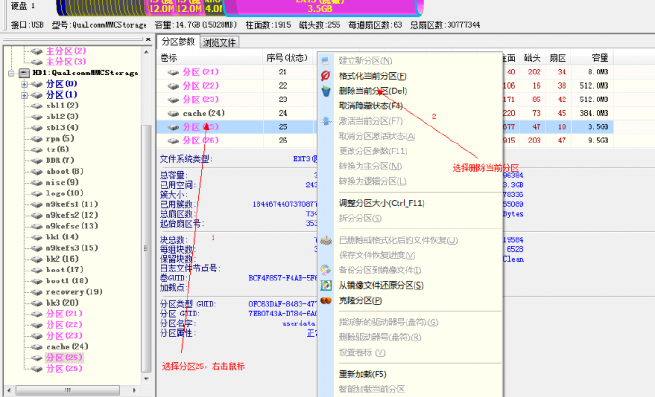Choose 重新加载(F5) in the context menu

(x=362, y=374)
